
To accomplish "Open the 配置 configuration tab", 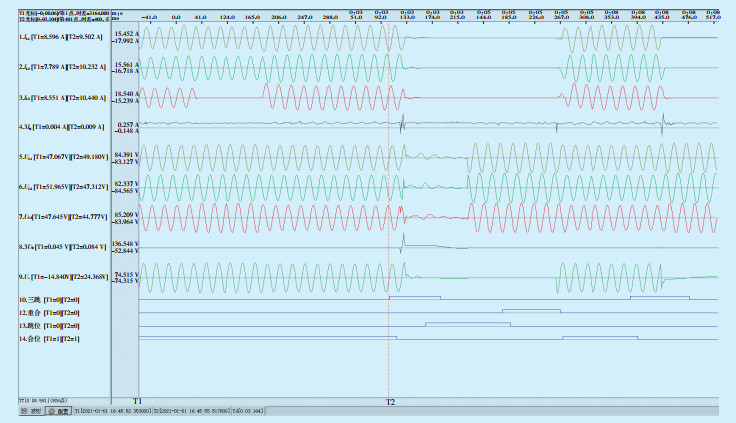I will coord(58,411).
